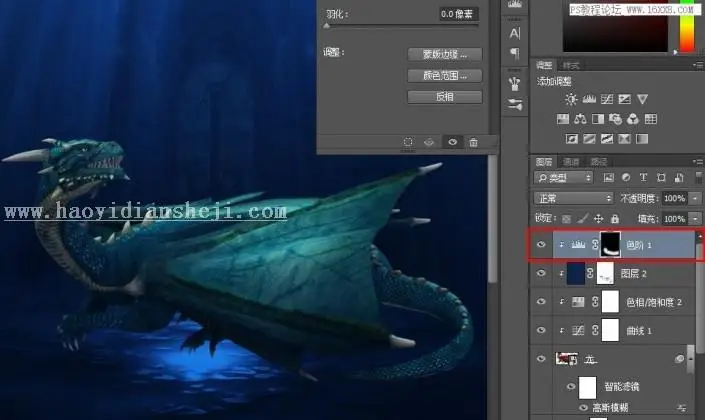The height and width of the screenshot is (420, 705).
Task: Toggle visibility of 高斯模糊 filter
Action: (x=584, y=408)
